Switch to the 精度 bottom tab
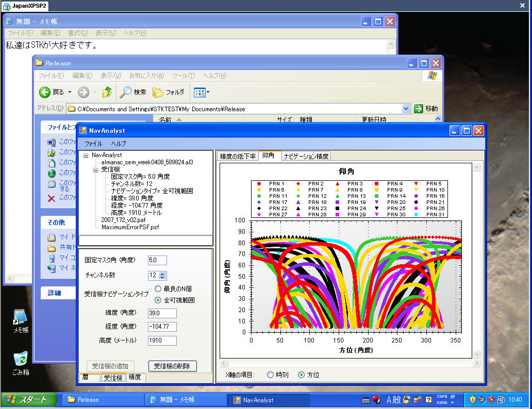The image size is (532, 409). 135,377
